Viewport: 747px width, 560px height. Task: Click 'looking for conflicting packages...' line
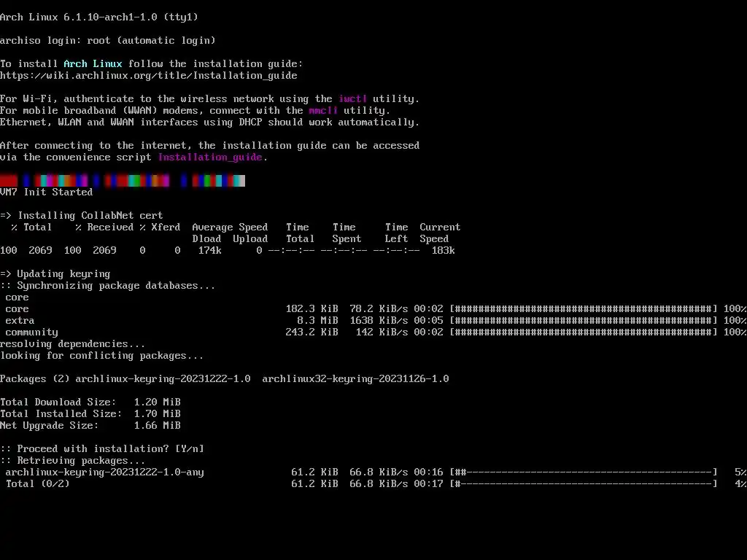[x=102, y=356]
